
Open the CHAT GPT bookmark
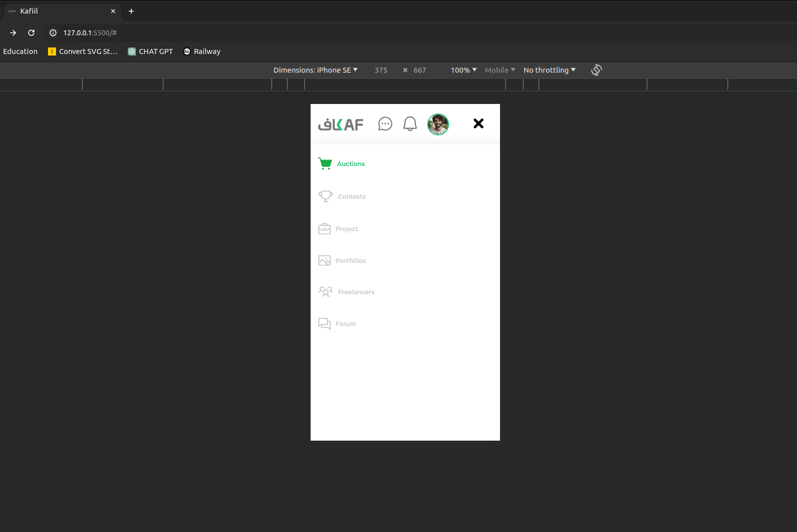tap(151, 51)
